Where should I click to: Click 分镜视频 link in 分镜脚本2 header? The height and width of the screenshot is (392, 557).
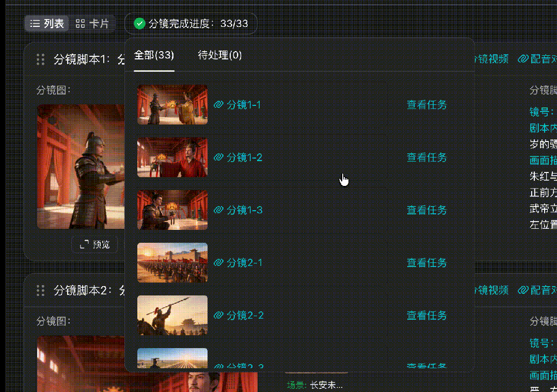(x=492, y=290)
